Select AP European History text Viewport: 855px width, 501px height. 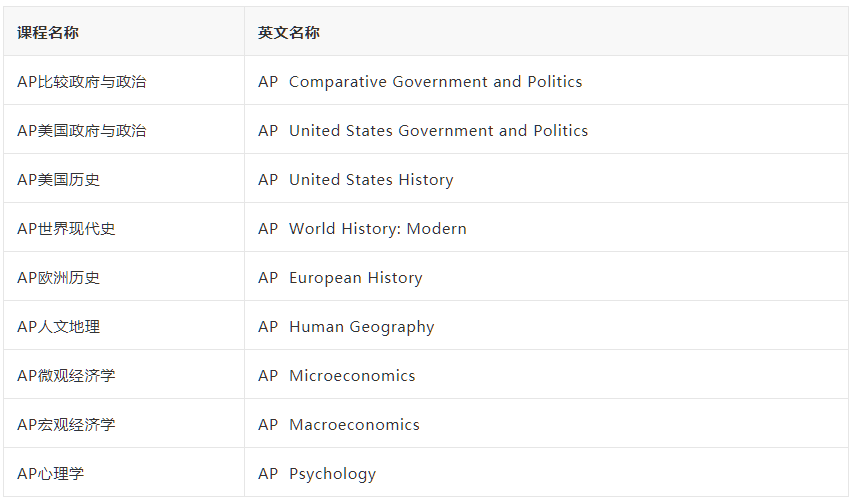[340, 278]
